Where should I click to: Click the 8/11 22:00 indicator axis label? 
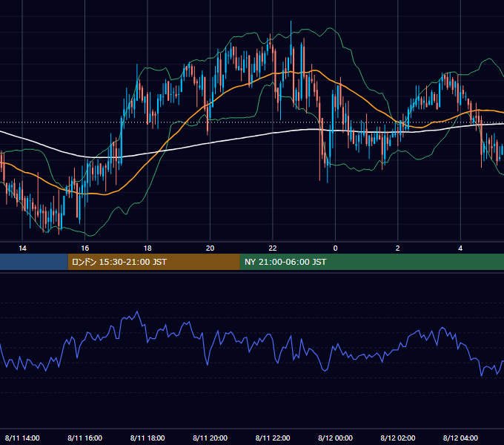273,438
